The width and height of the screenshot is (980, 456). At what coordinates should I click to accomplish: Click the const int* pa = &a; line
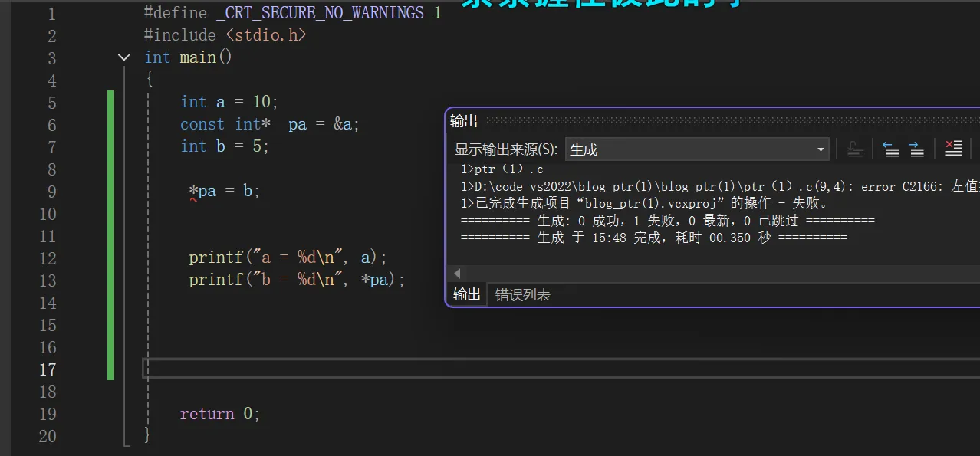point(270,124)
